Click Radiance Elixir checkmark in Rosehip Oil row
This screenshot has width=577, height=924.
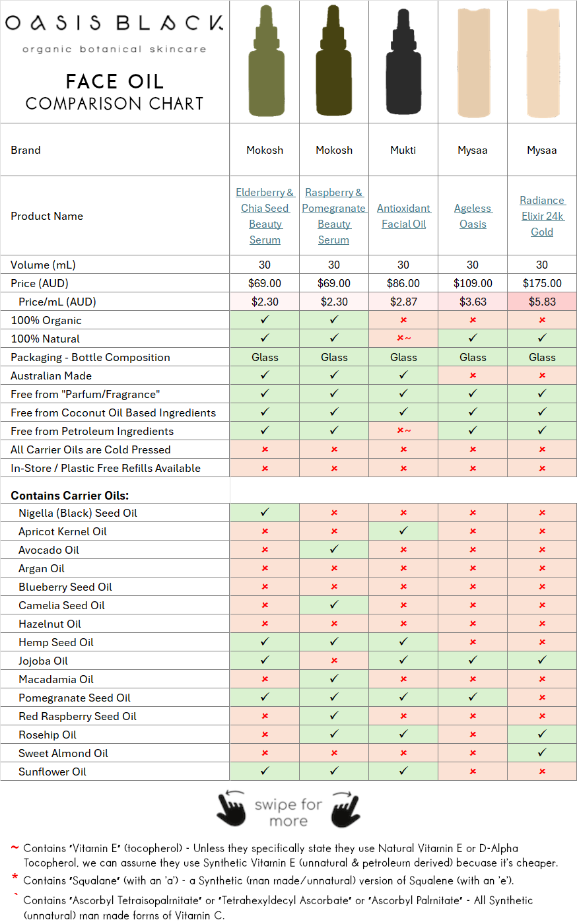click(542, 734)
